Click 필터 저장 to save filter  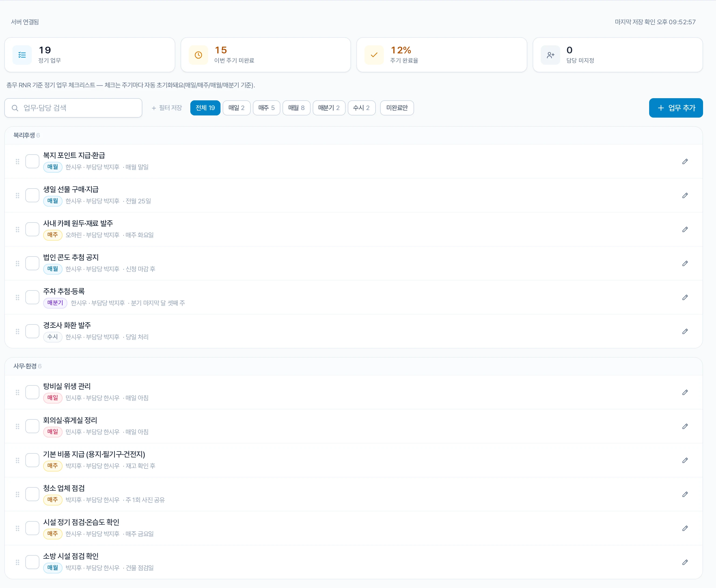coord(167,108)
